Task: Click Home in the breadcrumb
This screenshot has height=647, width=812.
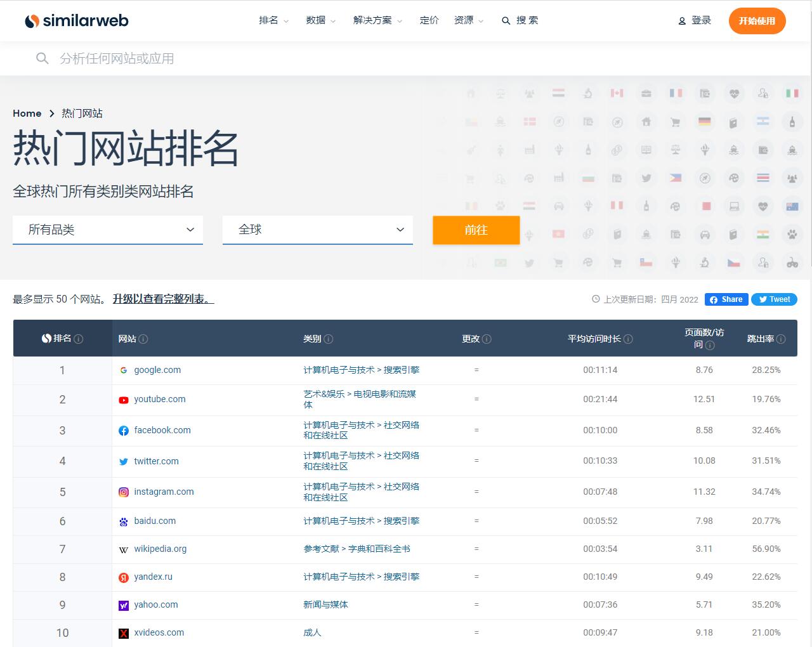Action: (27, 114)
